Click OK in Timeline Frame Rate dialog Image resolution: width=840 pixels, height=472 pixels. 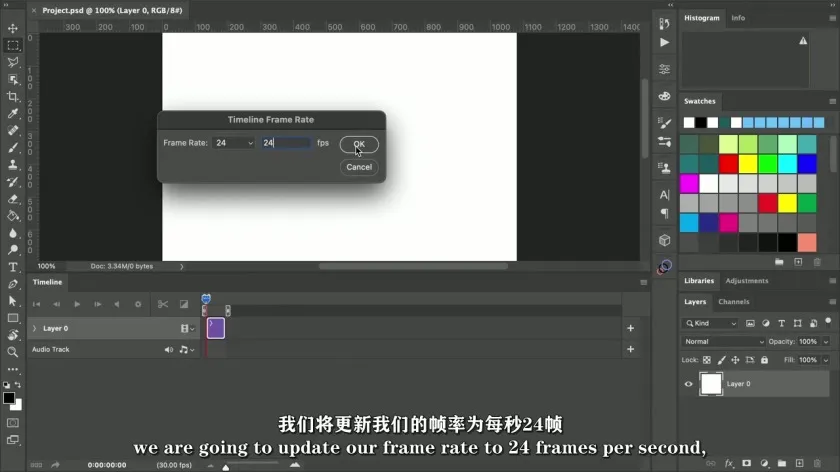point(359,144)
